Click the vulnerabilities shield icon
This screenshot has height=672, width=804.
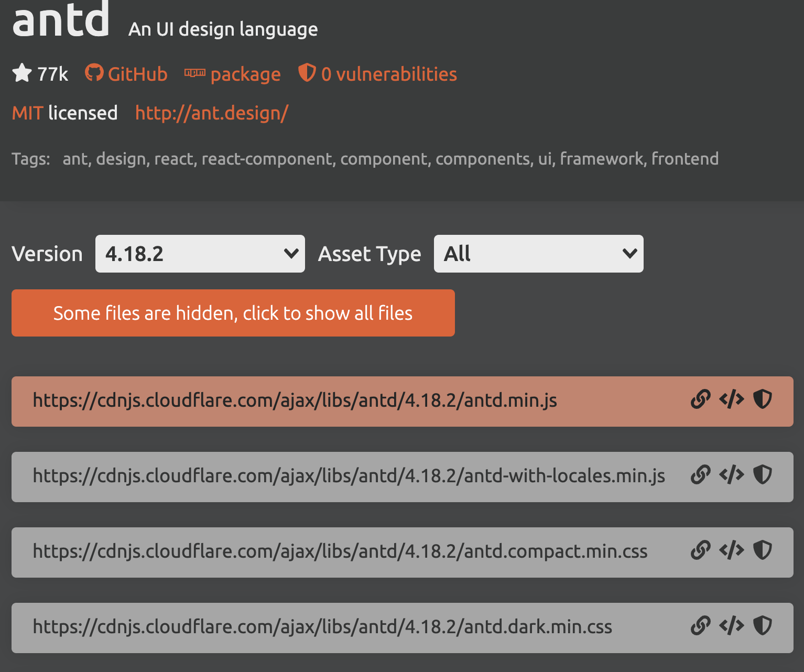(307, 73)
